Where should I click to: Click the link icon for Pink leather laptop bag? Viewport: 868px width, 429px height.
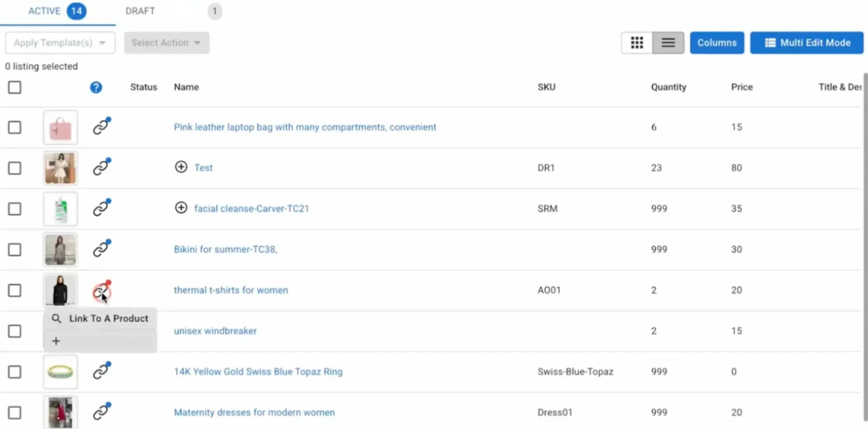point(101,126)
